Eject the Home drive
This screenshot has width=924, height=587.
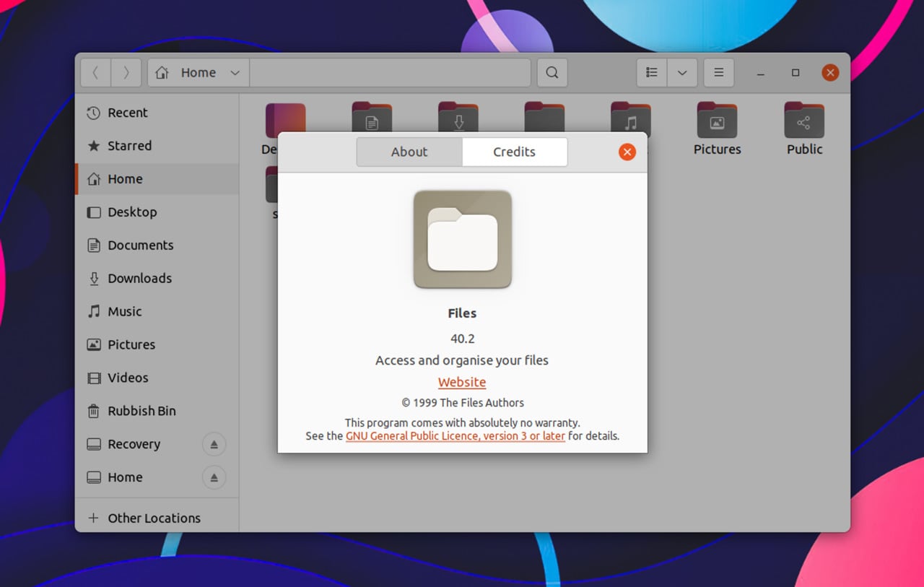point(214,477)
